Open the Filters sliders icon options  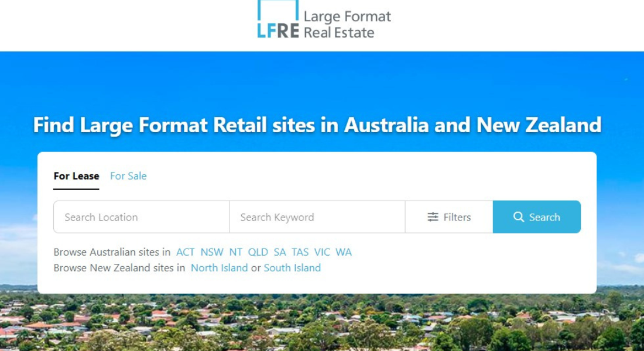pyautogui.click(x=433, y=217)
